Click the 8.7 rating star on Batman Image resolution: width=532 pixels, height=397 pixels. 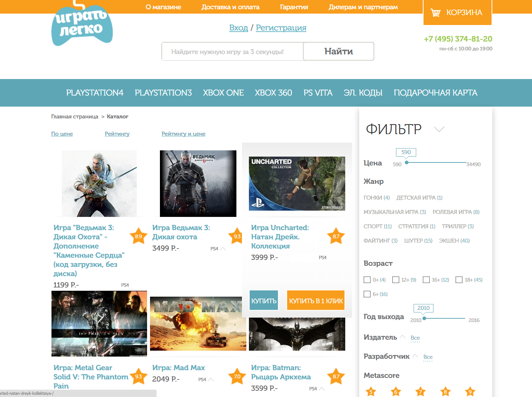click(x=336, y=376)
